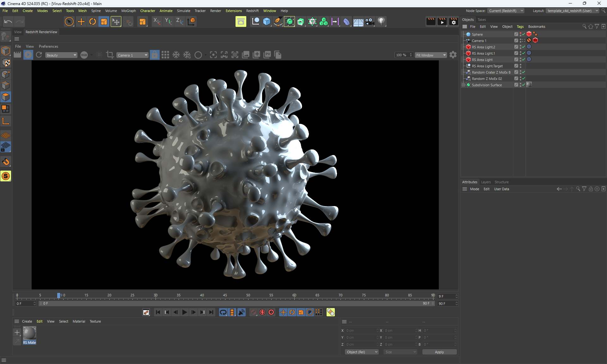Open the Beauty AOV dropdown
The height and width of the screenshot is (364, 607).
point(61,55)
